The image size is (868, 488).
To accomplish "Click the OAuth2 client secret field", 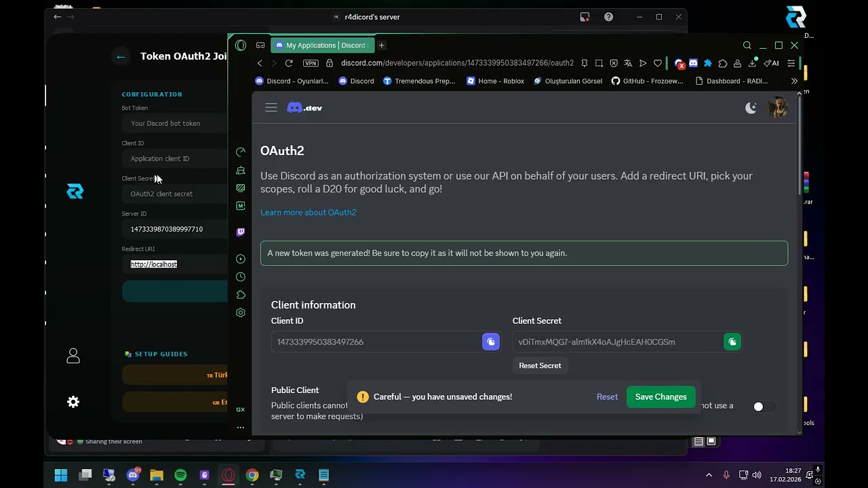I will 175,194.
